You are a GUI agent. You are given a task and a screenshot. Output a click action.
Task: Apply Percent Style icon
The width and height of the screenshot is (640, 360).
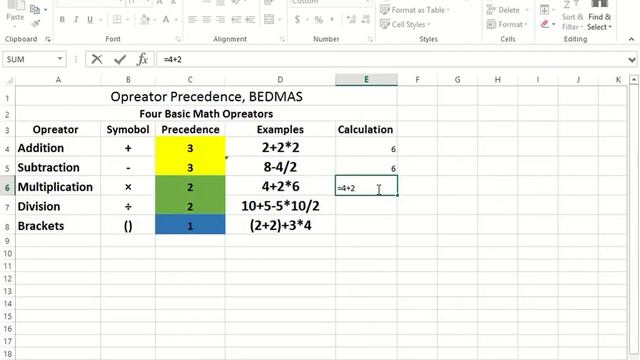318,20
